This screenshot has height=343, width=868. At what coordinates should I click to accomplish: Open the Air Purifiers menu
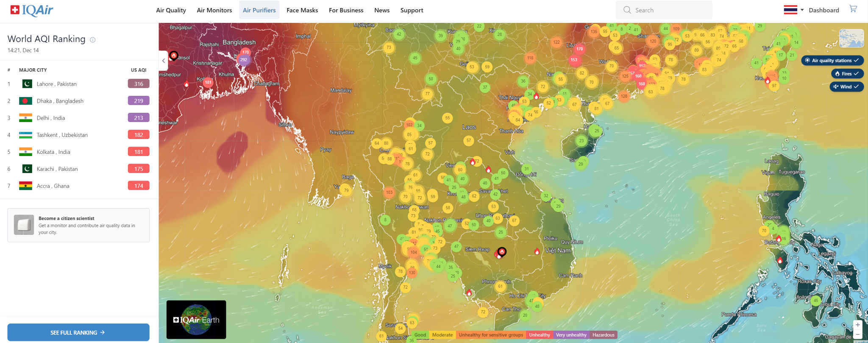[259, 10]
